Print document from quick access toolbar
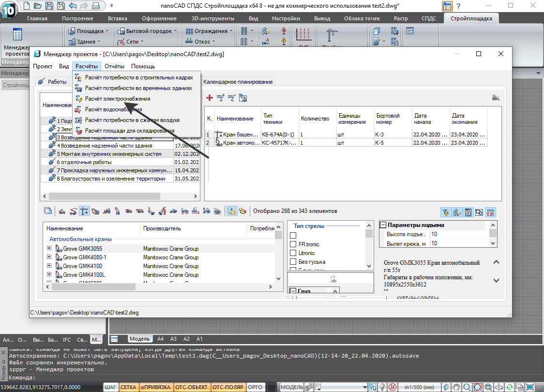 click(96, 6)
